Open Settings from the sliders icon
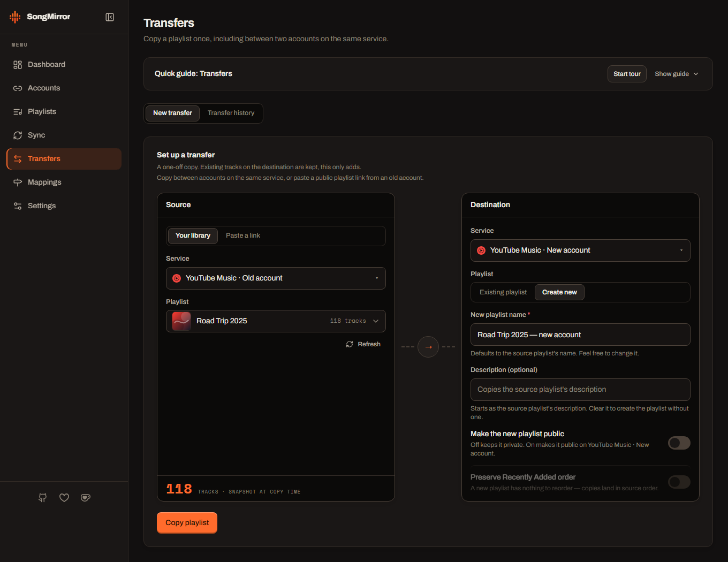The width and height of the screenshot is (728, 562). [18, 206]
